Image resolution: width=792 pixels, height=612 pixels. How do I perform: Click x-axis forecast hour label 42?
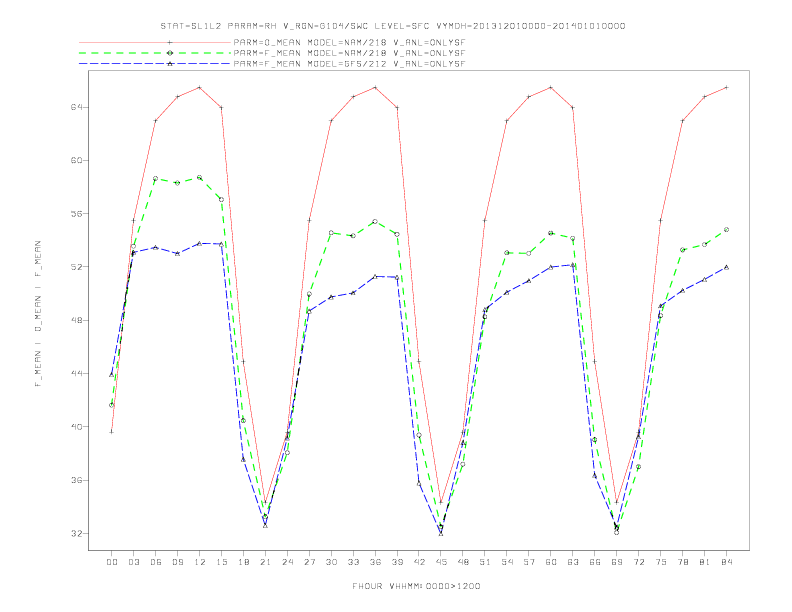[x=419, y=562]
